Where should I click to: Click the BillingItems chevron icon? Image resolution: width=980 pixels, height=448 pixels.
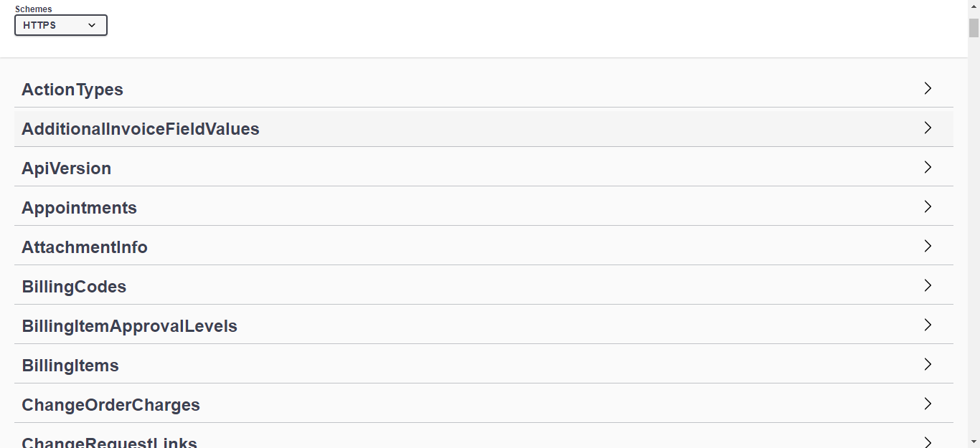(928, 365)
